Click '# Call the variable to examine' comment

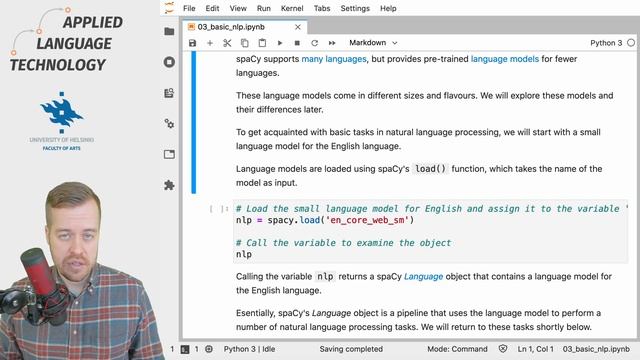344,243
